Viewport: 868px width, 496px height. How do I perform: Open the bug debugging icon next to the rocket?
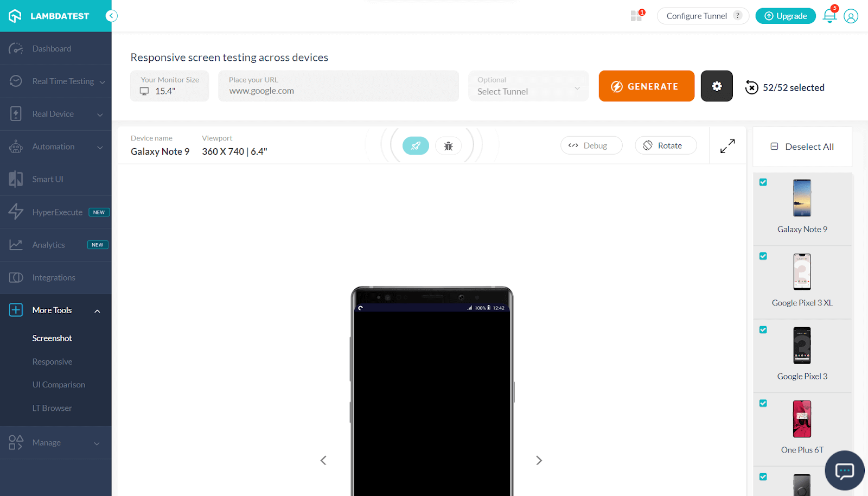[448, 145]
